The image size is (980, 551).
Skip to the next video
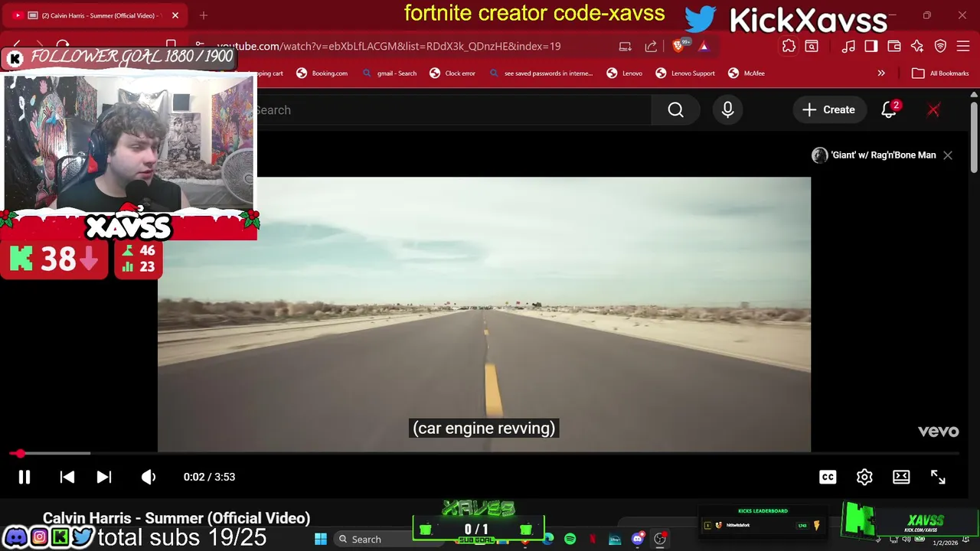tap(104, 477)
